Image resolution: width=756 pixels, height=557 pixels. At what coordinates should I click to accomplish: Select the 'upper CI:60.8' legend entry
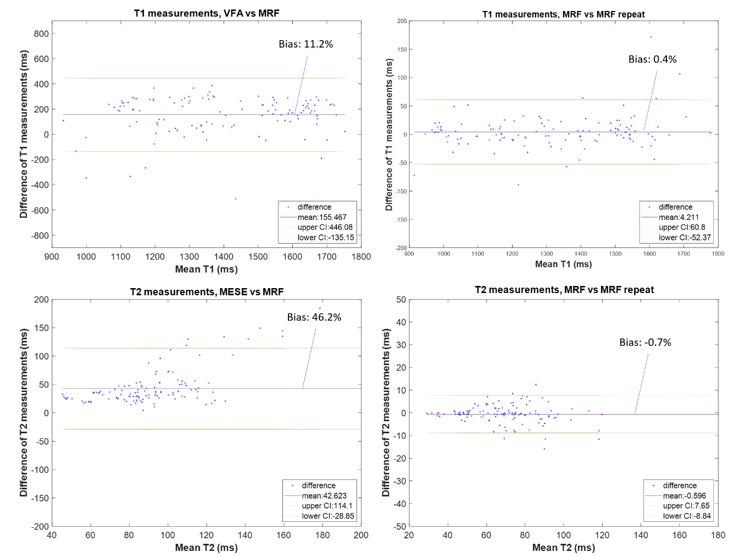point(682,227)
